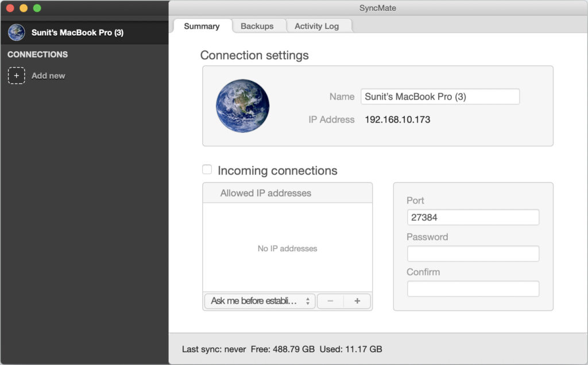Click the Earth icon in sidebar header
Viewport: 588px width, 365px height.
click(16, 33)
